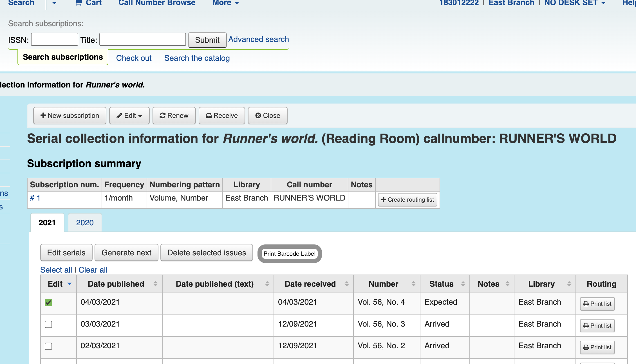The height and width of the screenshot is (364, 636).
Task: Click Print Barcode Label button
Action: (x=289, y=254)
